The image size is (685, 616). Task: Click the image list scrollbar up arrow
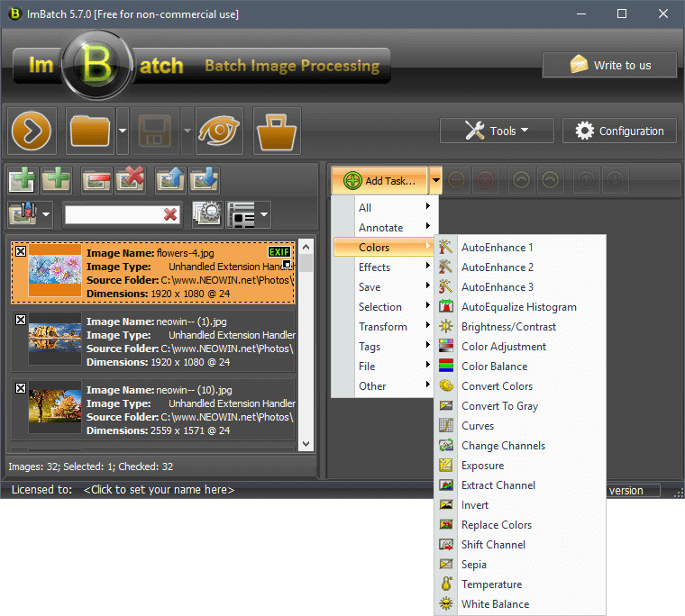pyautogui.click(x=306, y=247)
